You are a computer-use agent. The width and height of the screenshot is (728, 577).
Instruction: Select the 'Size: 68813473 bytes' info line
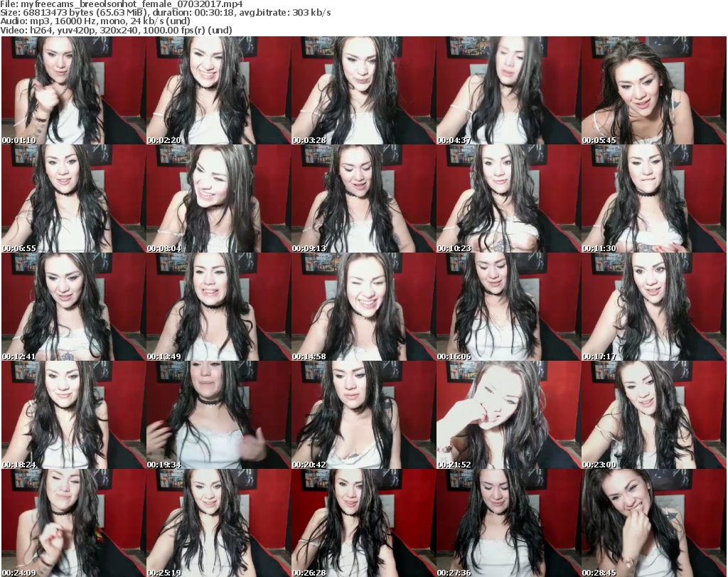165,13
